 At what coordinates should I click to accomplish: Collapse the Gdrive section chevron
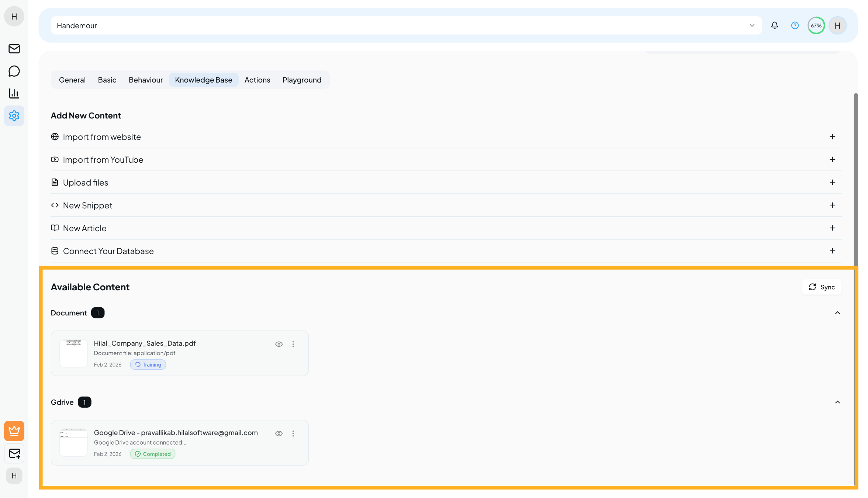click(x=837, y=402)
